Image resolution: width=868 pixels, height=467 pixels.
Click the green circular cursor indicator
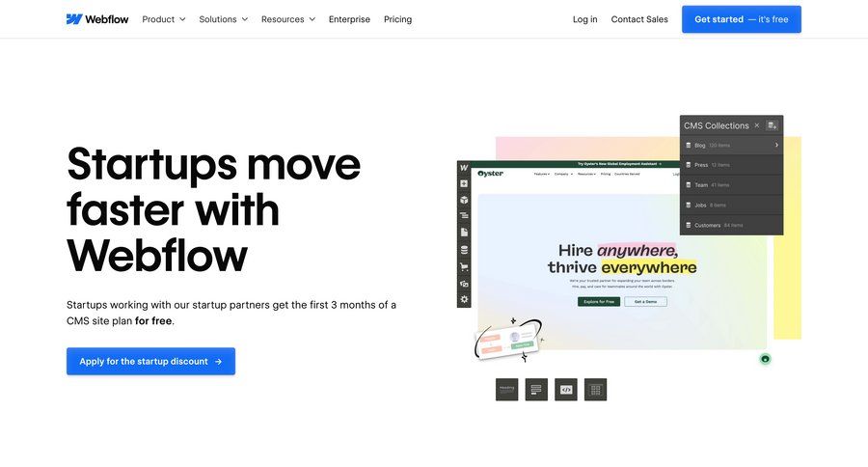765,359
